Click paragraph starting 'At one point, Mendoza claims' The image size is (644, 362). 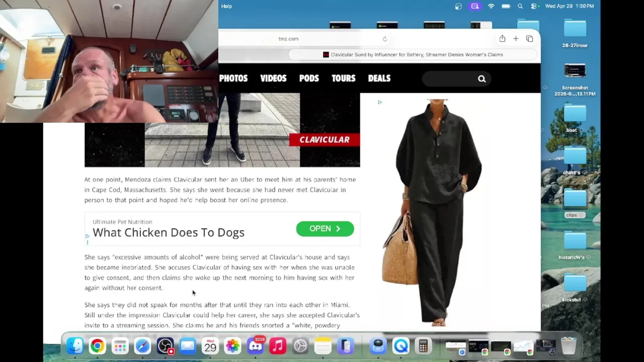tap(220, 190)
